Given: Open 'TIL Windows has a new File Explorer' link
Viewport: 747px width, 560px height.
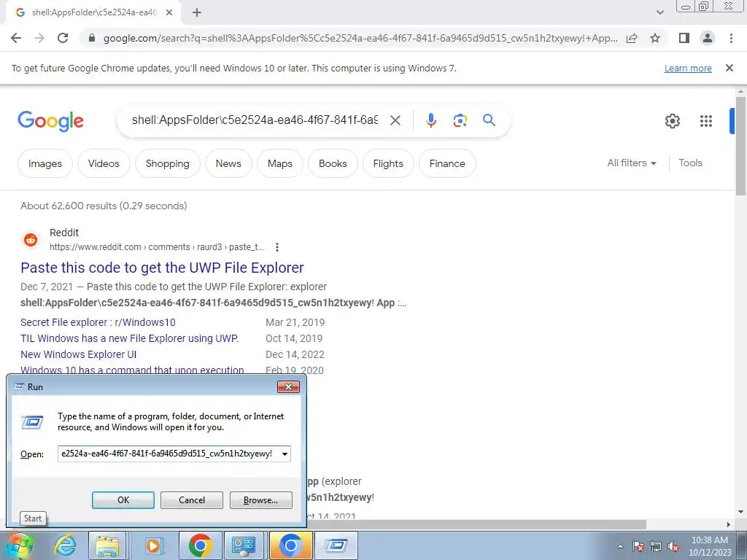Looking at the screenshot, I should pyautogui.click(x=129, y=338).
